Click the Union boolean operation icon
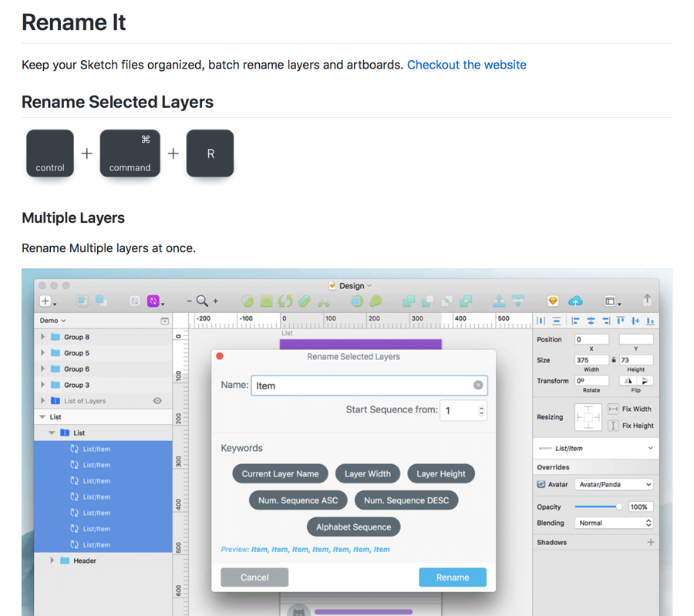 (409, 301)
